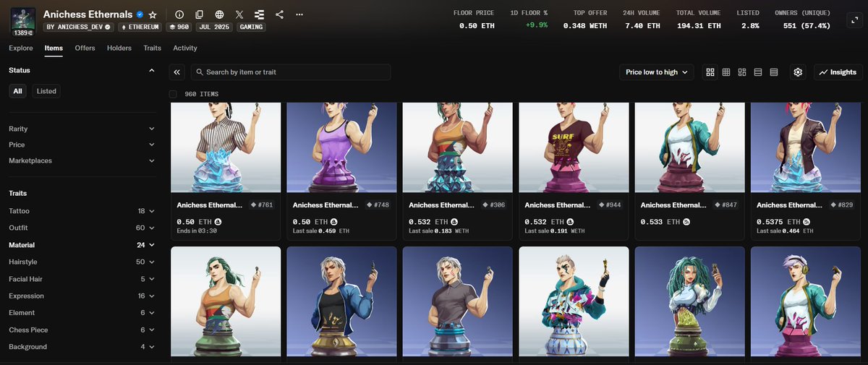868x365 pixels.
Task: Expand the Price filter
Action: [82, 145]
